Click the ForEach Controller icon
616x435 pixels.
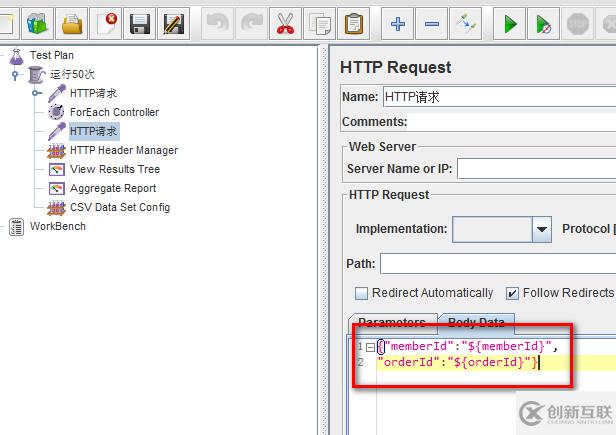57,112
